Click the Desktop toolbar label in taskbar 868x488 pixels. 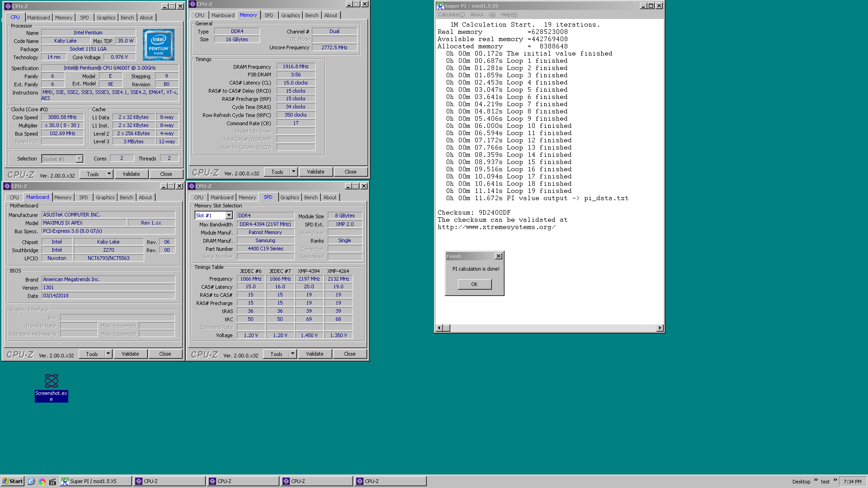(x=801, y=482)
